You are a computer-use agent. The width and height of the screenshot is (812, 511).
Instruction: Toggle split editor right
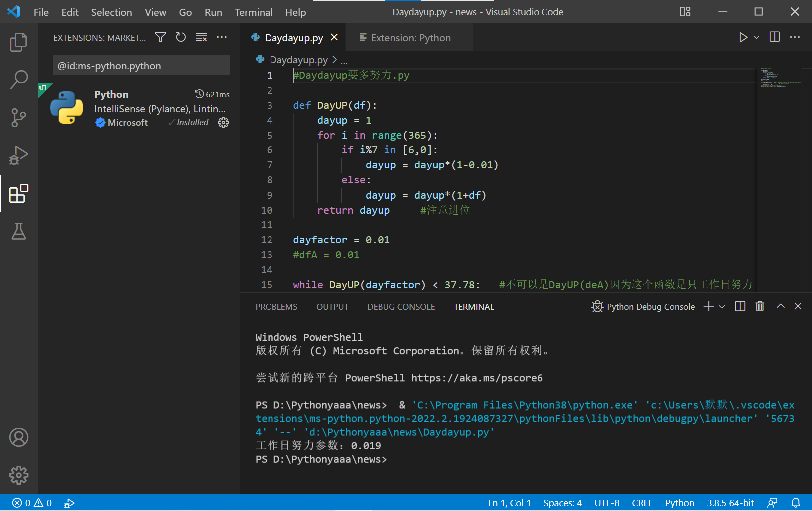click(x=775, y=37)
